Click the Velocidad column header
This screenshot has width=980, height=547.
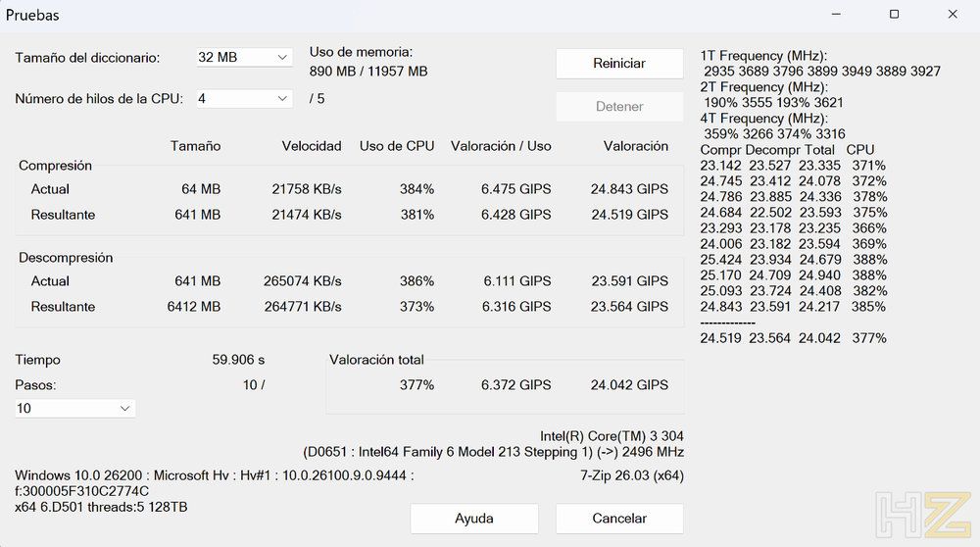coord(312,146)
